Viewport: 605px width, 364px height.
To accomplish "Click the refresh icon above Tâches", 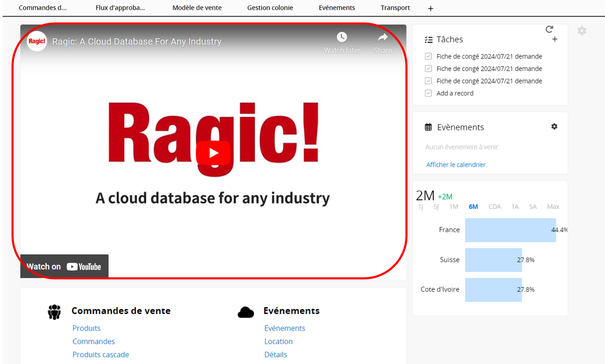I will pos(550,29).
